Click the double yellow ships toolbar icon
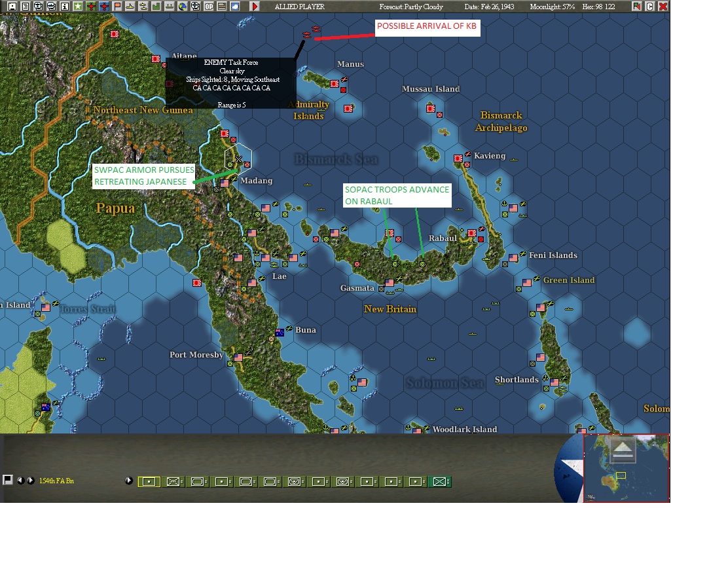The width and height of the screenshot is (709, 588). click(x=143, y=7)
